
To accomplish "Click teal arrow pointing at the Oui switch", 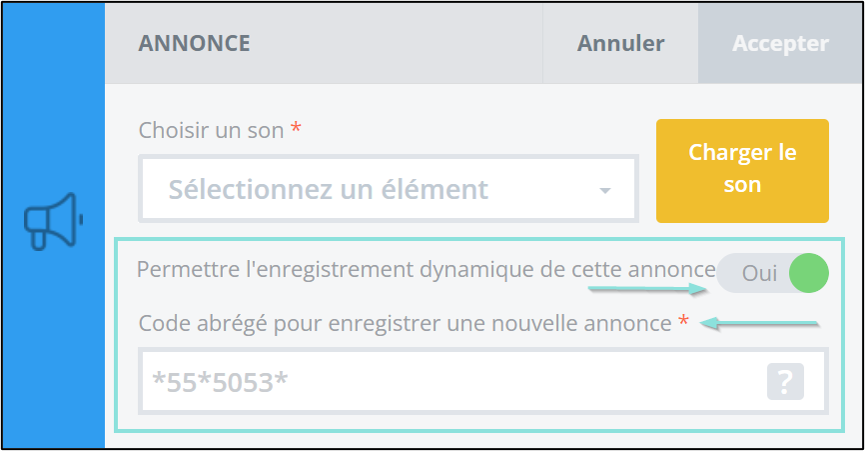I will [647, 289].
